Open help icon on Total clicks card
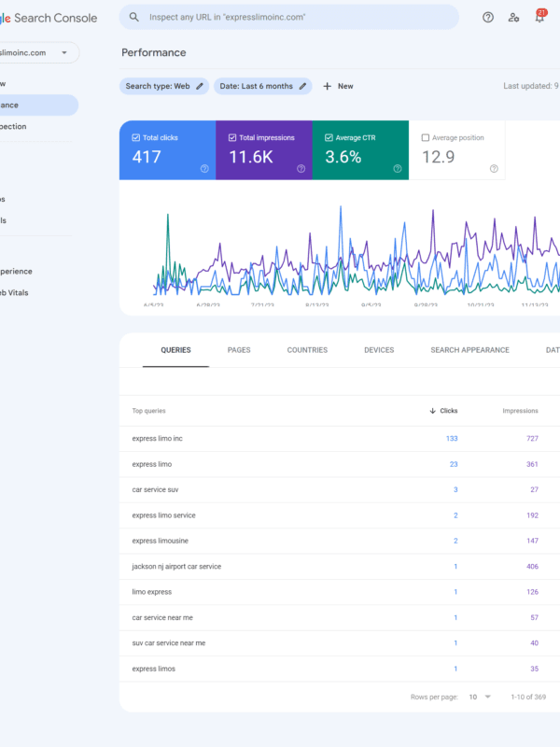 204,169
